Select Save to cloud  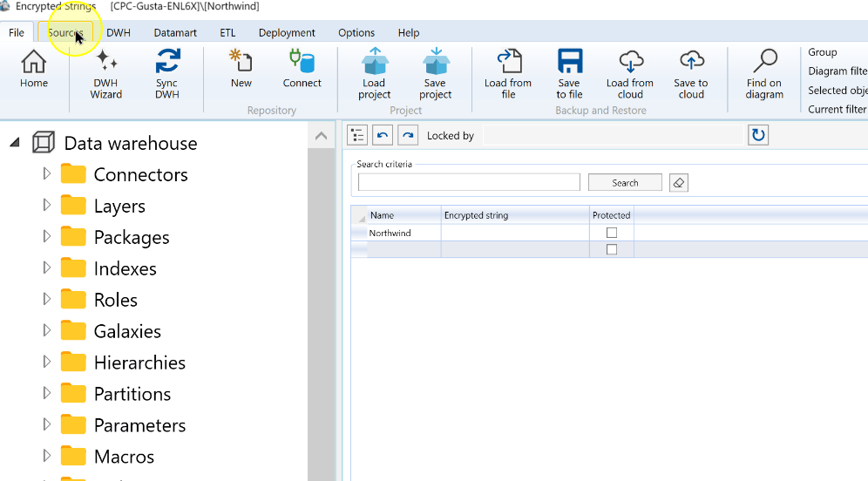tap(691, 74)
